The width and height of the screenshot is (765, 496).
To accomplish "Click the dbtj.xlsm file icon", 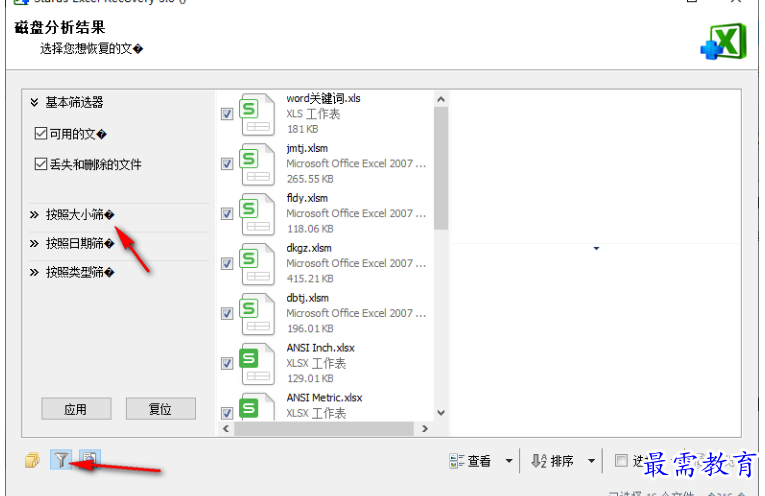I will point(257,314).
